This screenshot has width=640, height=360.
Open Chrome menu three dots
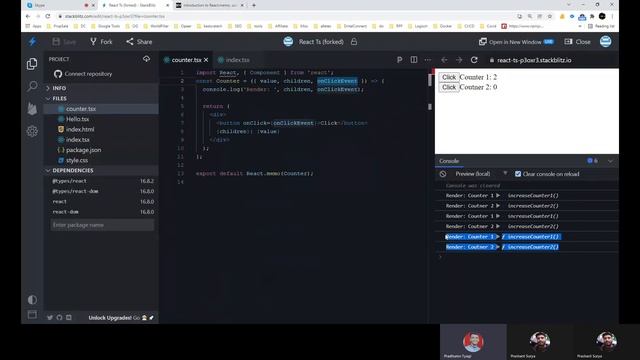point(612,16)
